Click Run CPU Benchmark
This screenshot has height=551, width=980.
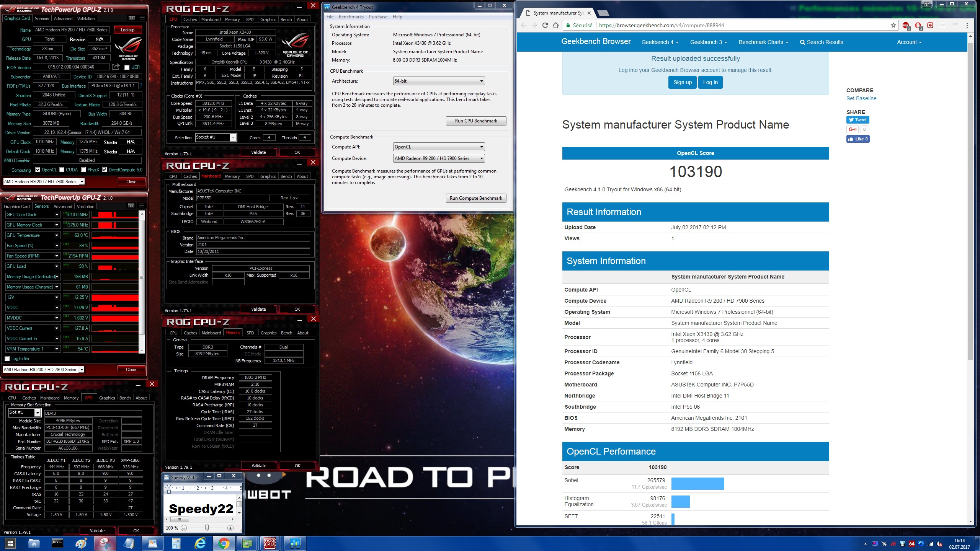point(476,121)
